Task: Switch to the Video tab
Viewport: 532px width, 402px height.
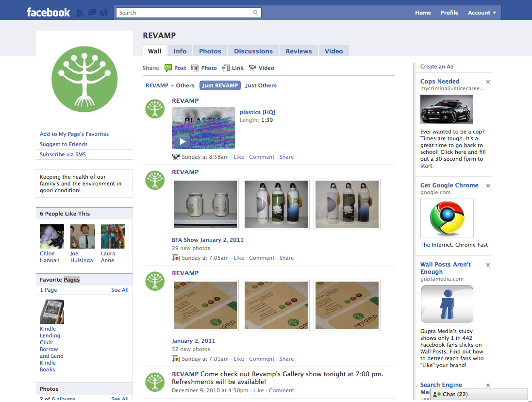Action: (334, 51)
